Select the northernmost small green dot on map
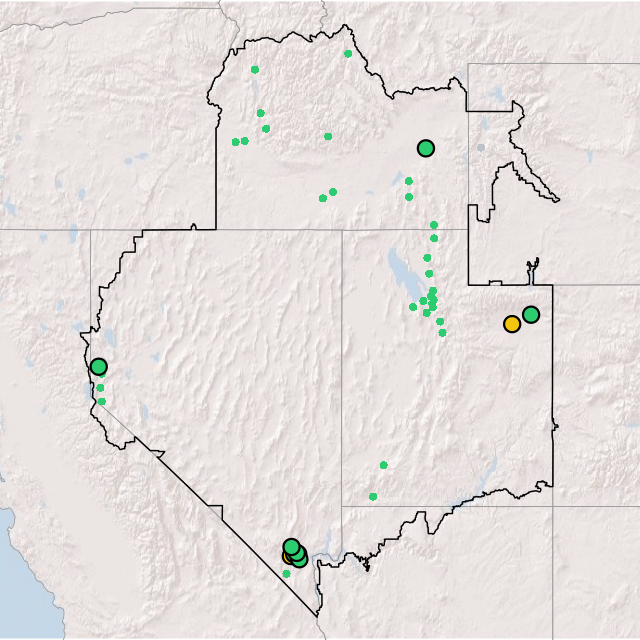 click(x=348, y=54)
